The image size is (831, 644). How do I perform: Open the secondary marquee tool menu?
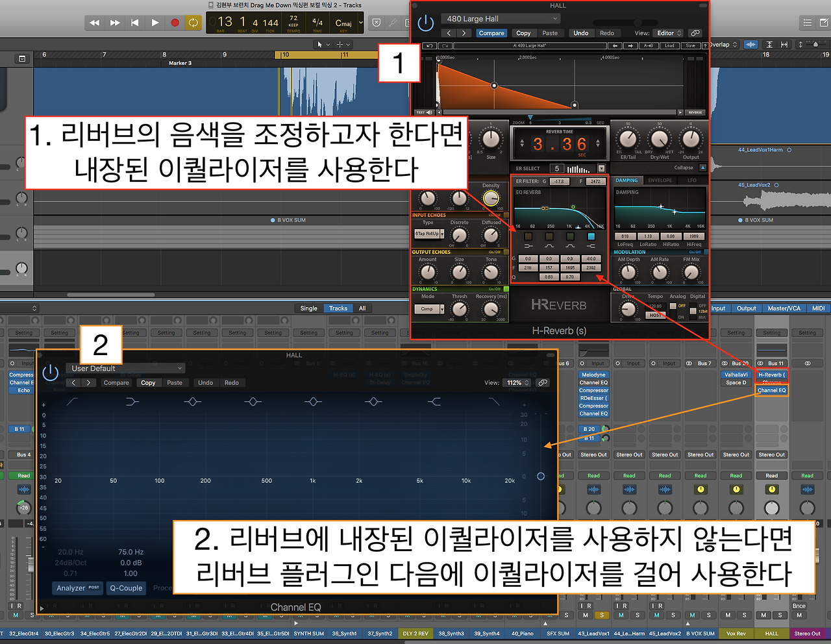[x=342, y=45]
